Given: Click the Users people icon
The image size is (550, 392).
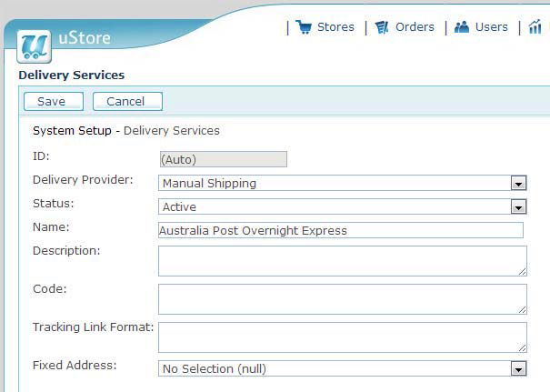Looking at the screenshot, I should pos(462,26).
